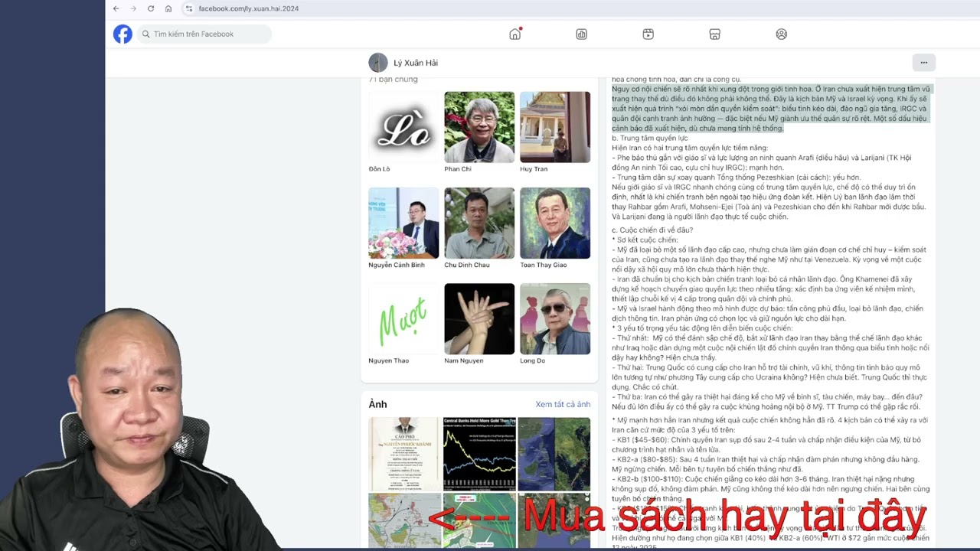Reload the page with the refresh icon
Screen dimensions: 980x551
tap(151, 8)
